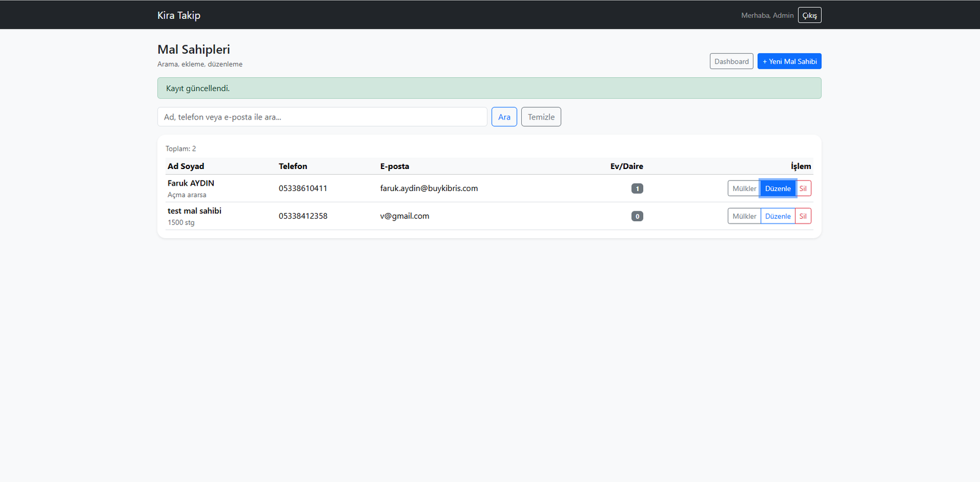Clear the search with Temizle
Screen dimensions: 980x482
[541, 117]
